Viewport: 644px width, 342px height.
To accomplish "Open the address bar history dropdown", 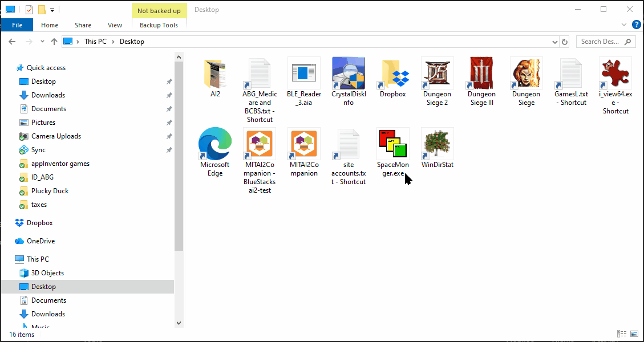I will pos(555,42).
